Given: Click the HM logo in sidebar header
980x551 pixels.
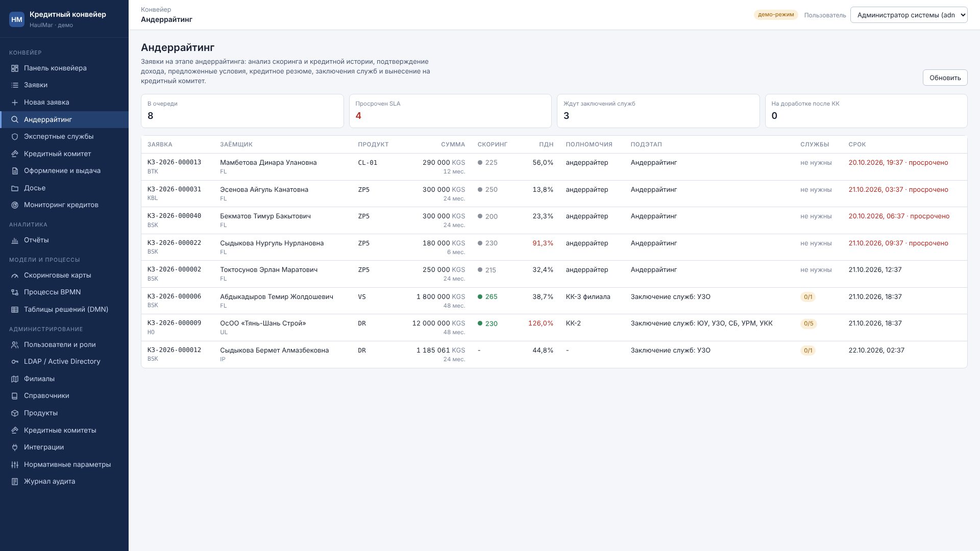Looking at the screenshot, I should coord(17,19).
